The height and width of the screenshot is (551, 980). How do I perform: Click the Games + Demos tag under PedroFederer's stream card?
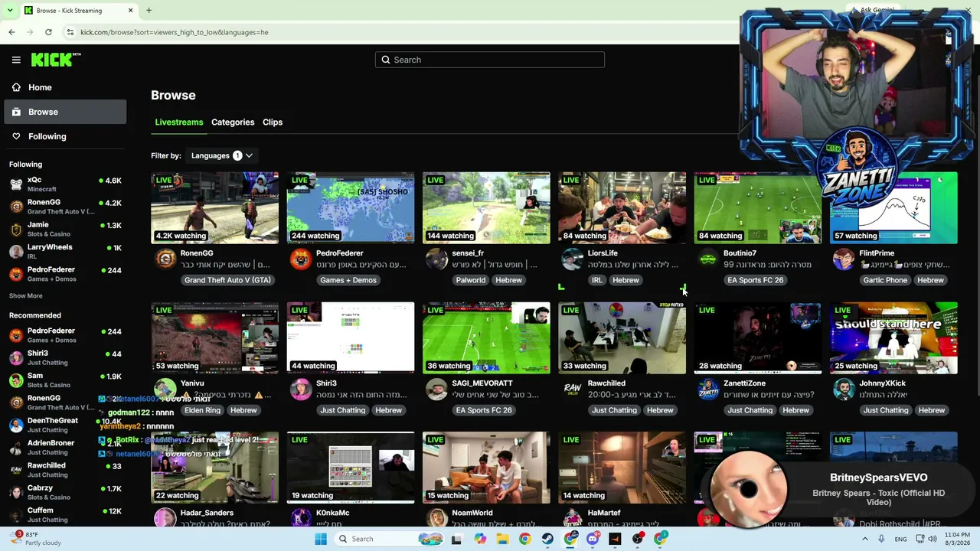click(x=348, y=280)
